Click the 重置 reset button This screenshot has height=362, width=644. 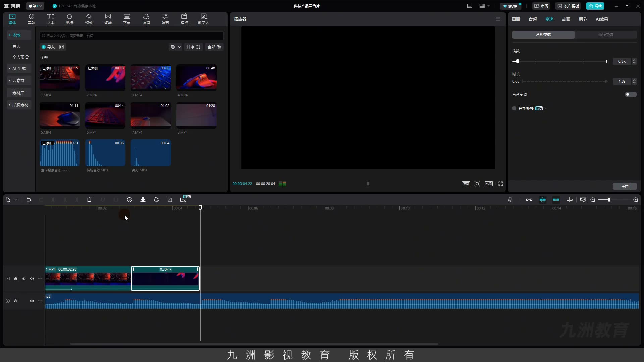pos(625,186)
